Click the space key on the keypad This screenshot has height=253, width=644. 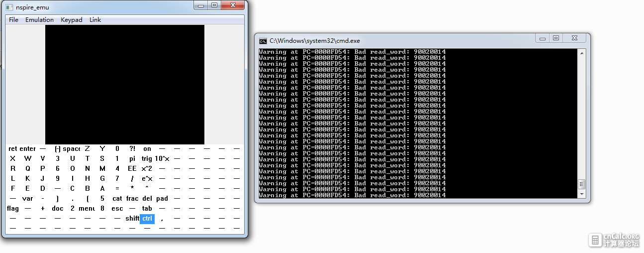pyautogui.click(x=73, y=149)
